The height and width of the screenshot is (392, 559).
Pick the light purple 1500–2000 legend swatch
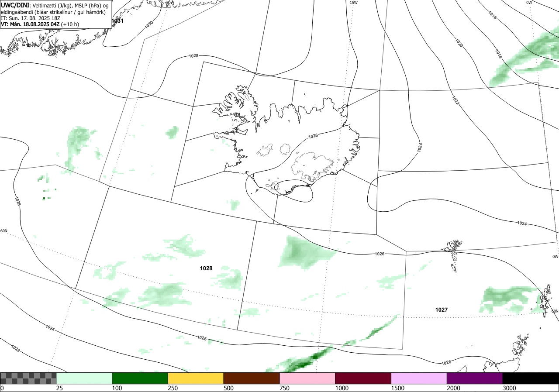pyautogui.click(x=419, y=378)
